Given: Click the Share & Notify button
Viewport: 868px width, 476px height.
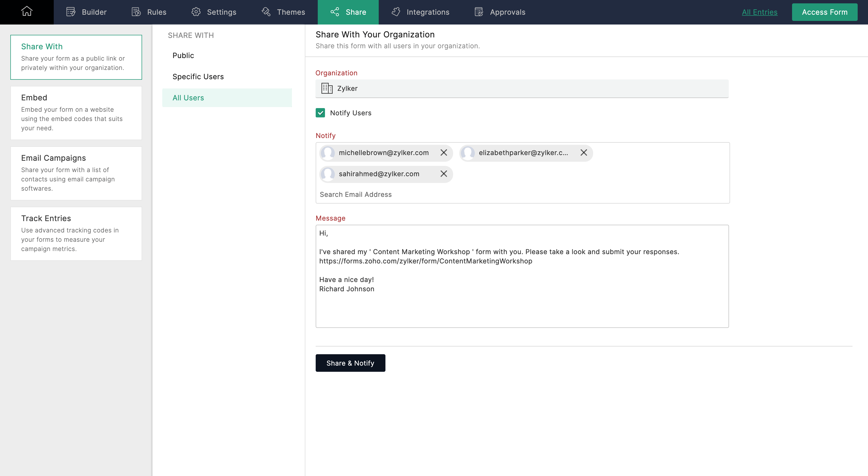Looking at the screenshot, I should 350,363.
